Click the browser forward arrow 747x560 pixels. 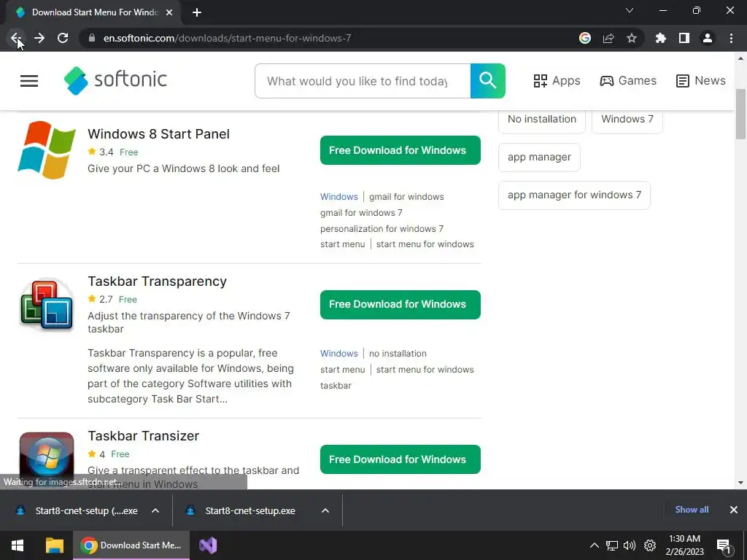pos(39,38)
